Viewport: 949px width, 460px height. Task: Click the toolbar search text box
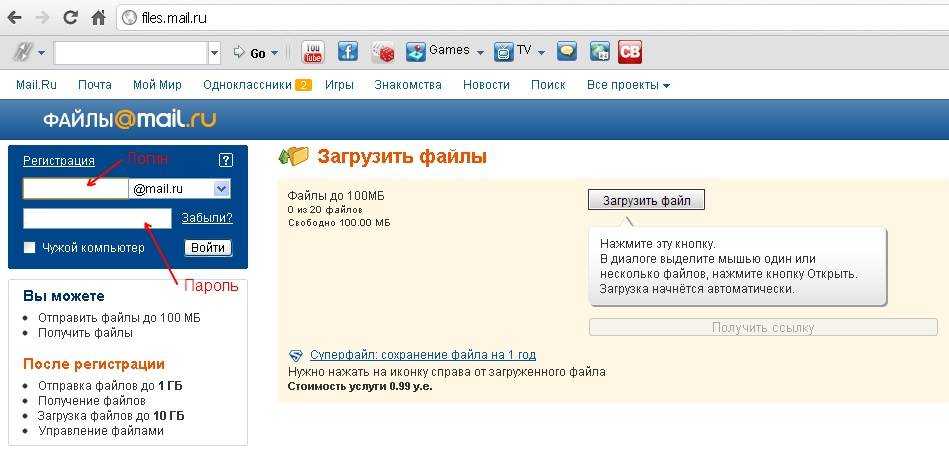(131, 53)
